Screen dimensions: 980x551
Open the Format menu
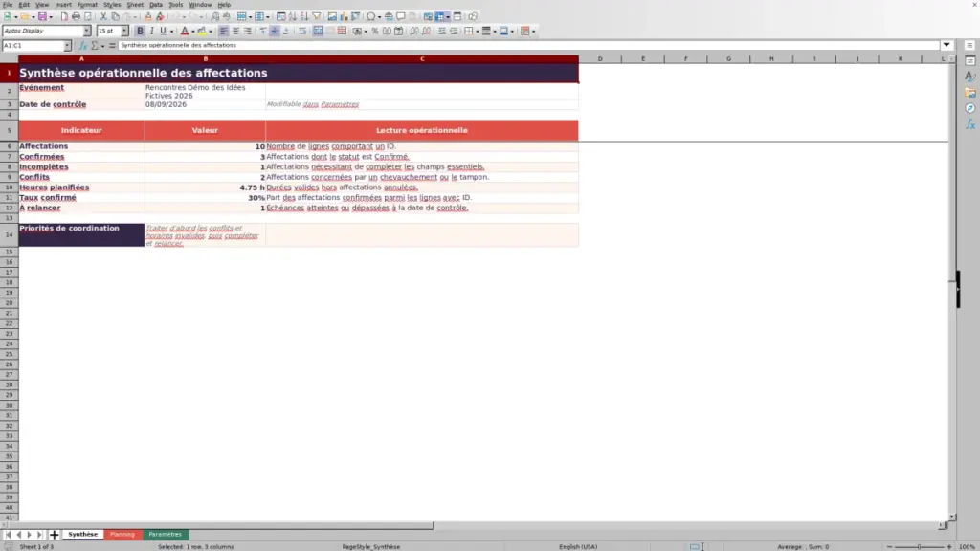87,5
